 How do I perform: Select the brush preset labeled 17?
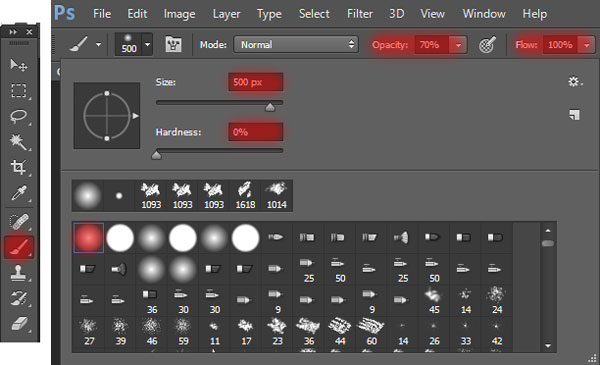(245, 332)
